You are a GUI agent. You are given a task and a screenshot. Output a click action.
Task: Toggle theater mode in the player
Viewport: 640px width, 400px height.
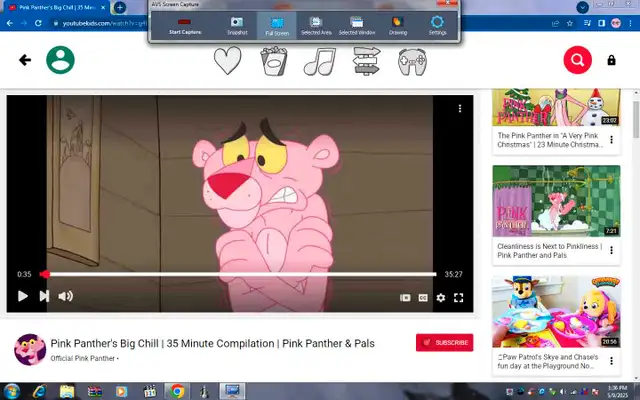click(x=405, y=298)
